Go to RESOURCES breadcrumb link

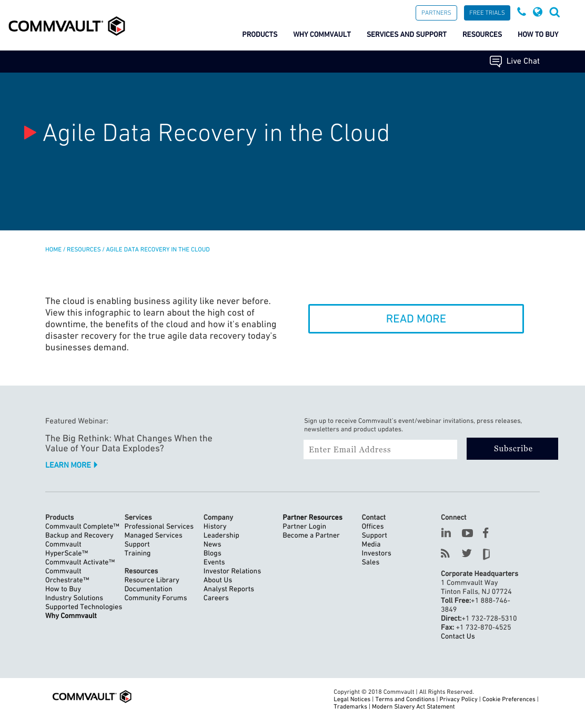[x=84, y=249]
